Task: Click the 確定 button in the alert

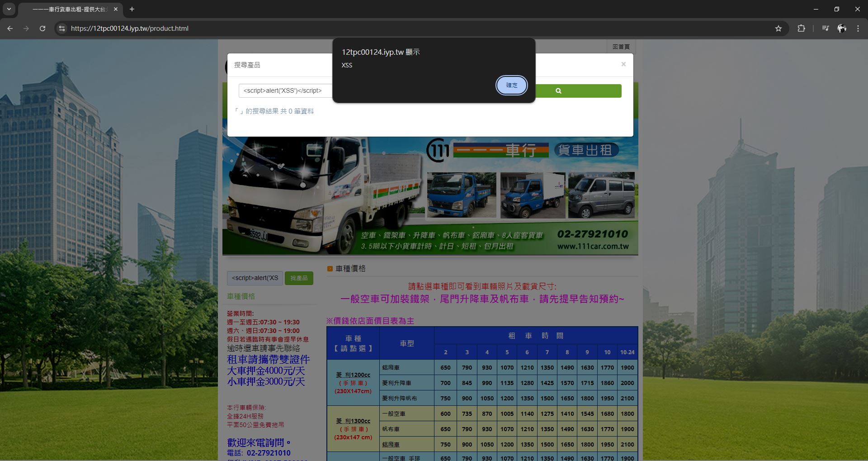Action: [x=511, y=85]
